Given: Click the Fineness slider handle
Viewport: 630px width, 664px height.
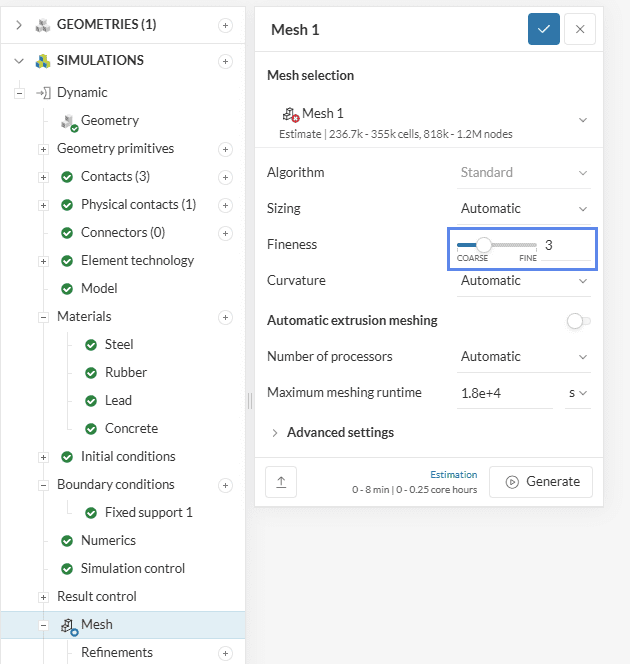Looking at the screenshot, I should [484, 245].
